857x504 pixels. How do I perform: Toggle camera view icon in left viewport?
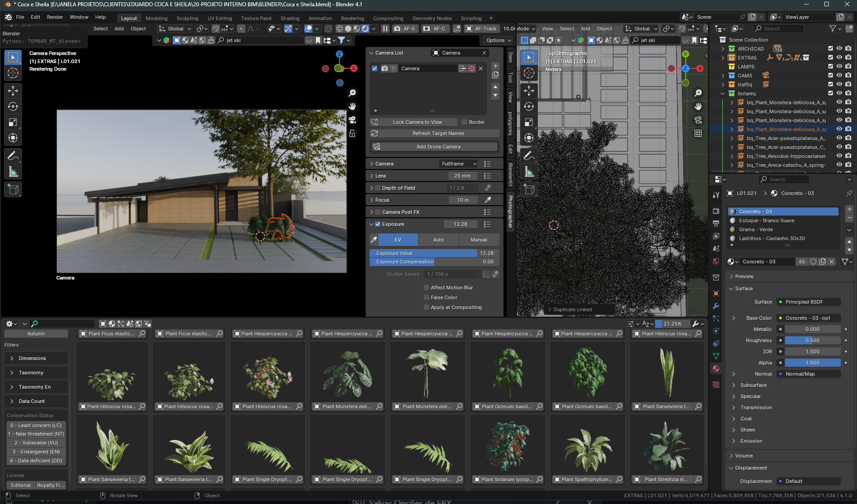[353, 120]
